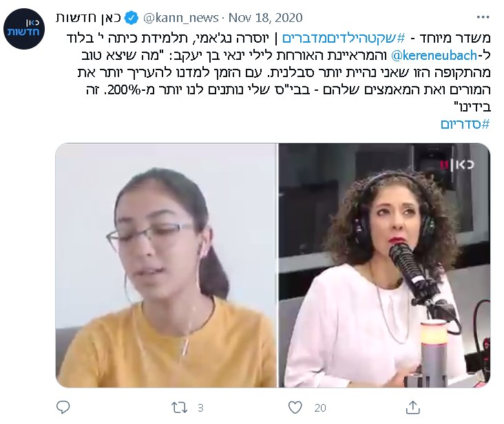Screen dimensions: 504x424
Task: Open the #שקטהילדיםמדברים hashtag
Action: 344,39
